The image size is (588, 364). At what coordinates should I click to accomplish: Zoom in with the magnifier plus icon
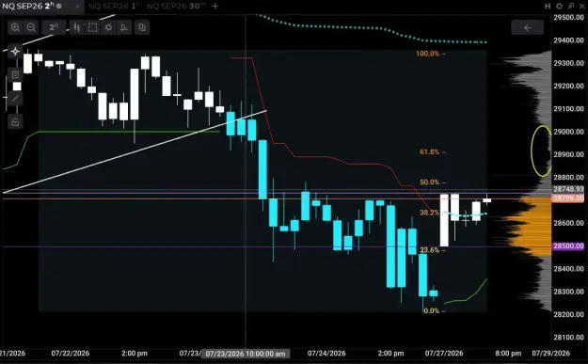[x=15, y=27]
